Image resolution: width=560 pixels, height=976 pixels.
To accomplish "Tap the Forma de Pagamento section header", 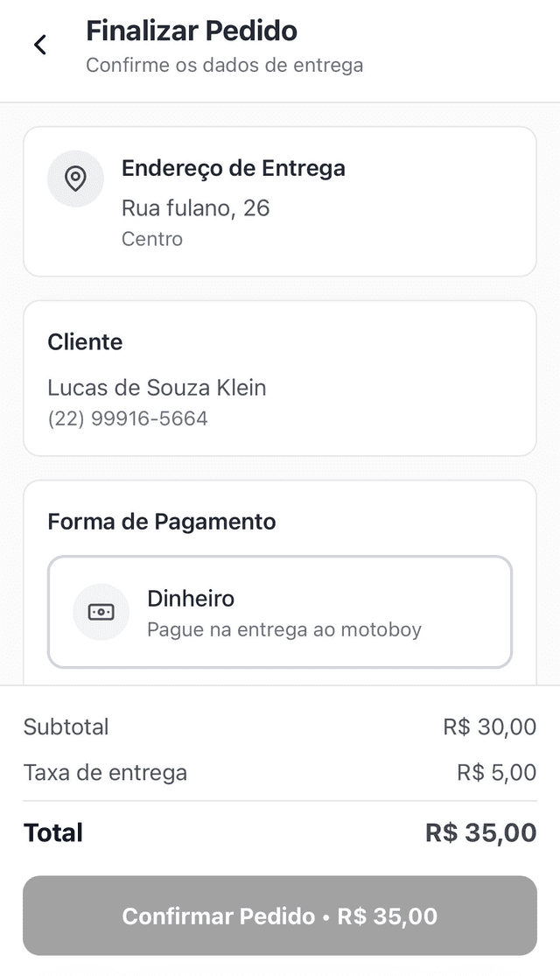I will point(161,521).
